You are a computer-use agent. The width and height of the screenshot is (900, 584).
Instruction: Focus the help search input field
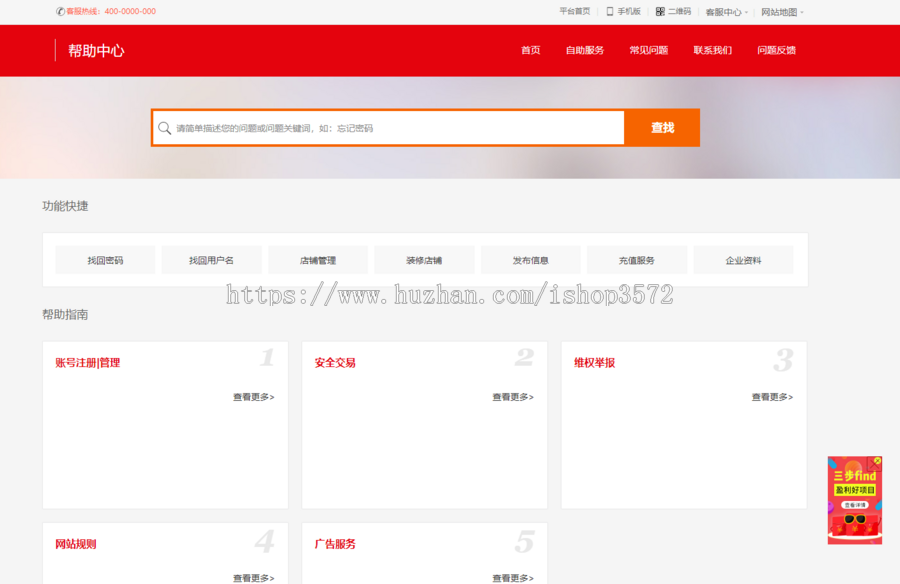(x=389, y=128)
